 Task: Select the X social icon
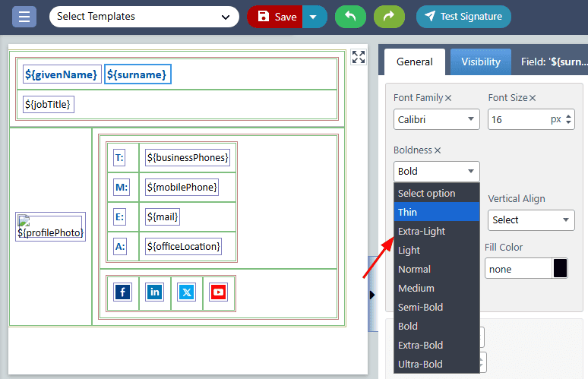187,292
